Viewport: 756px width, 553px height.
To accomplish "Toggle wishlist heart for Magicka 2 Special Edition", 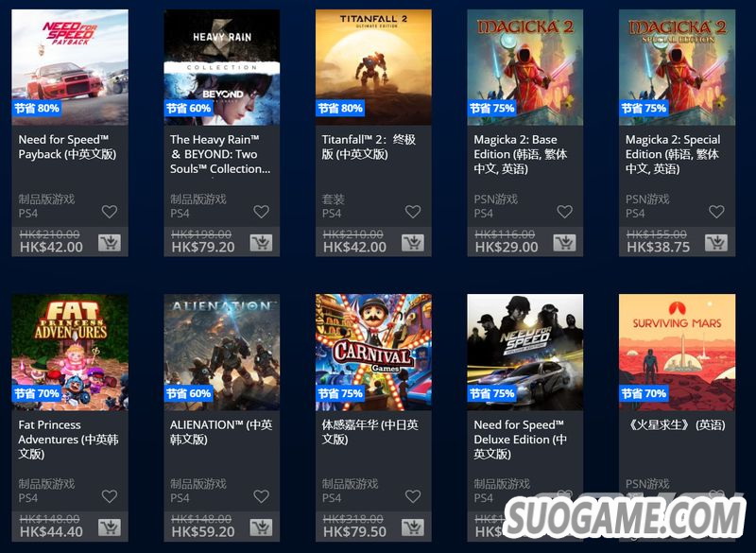I will coord(716,211).
